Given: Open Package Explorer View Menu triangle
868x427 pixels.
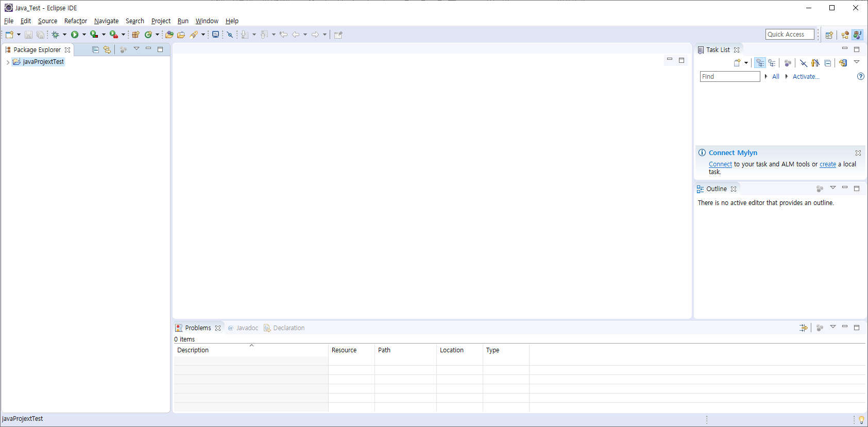Looking at the screenshot, I should (x=137, y=48).
